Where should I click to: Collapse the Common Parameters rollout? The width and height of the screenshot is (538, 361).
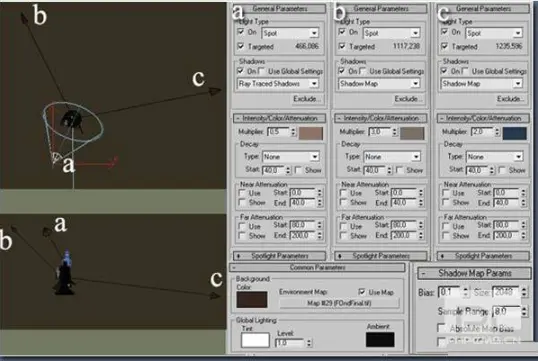point(317,267)
